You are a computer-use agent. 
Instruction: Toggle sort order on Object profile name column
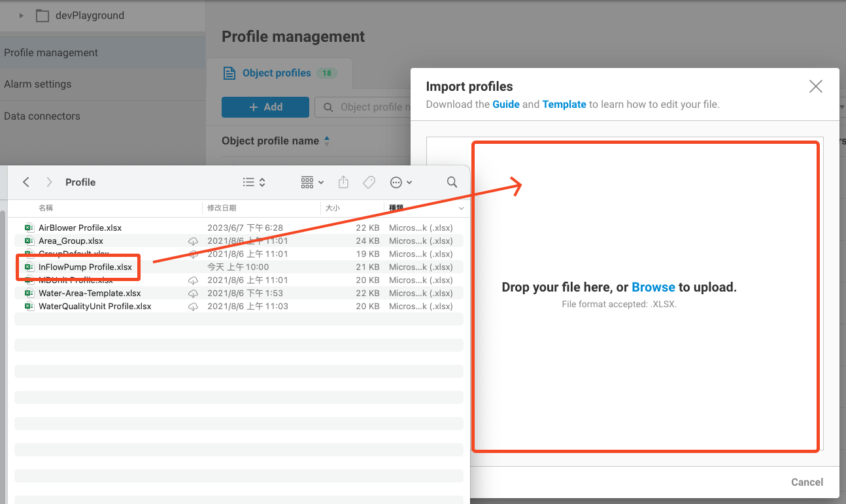tap(327, 140)
